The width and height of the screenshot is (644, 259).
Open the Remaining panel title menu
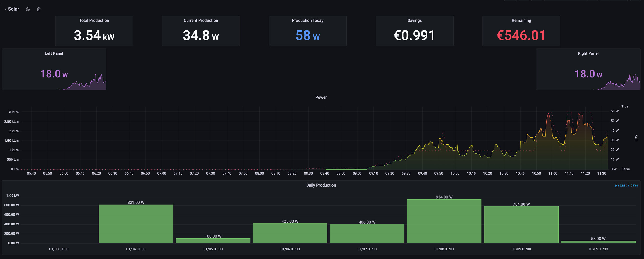521,20
